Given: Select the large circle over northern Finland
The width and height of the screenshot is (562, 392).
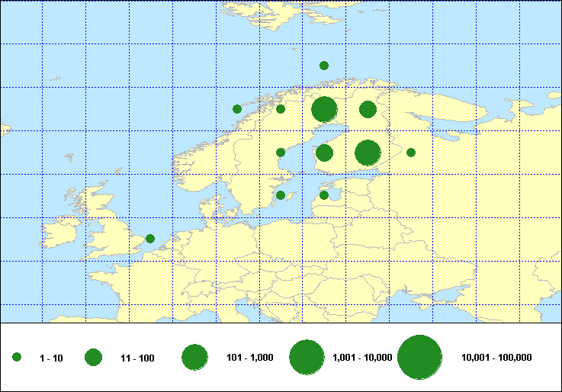Looking at the screenshot, I should click(x=324, y=109).
